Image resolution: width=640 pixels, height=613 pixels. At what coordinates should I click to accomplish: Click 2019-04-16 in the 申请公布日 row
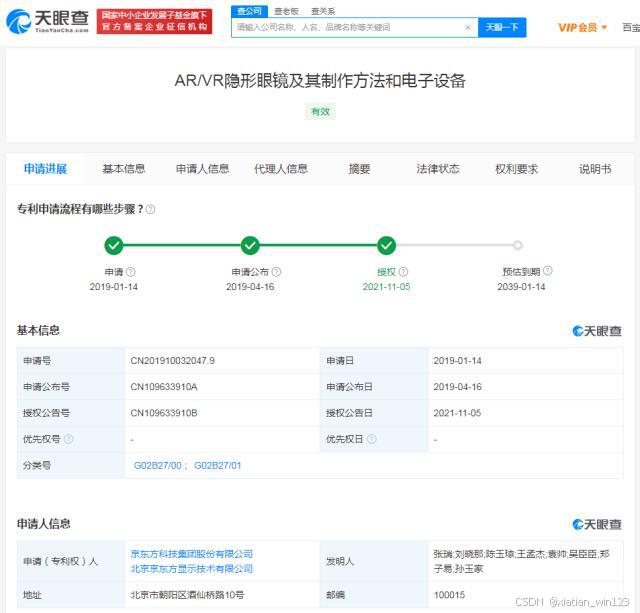click(458, 387)
